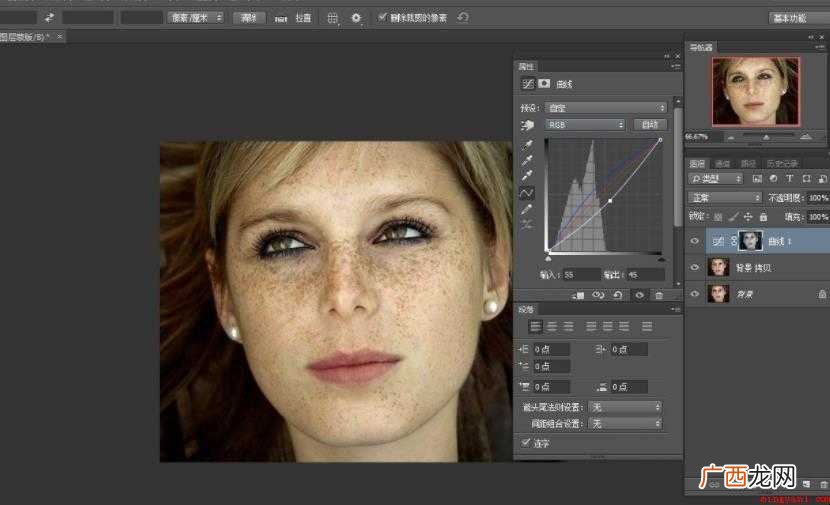Click the clip to layer icon

[578, 295]
